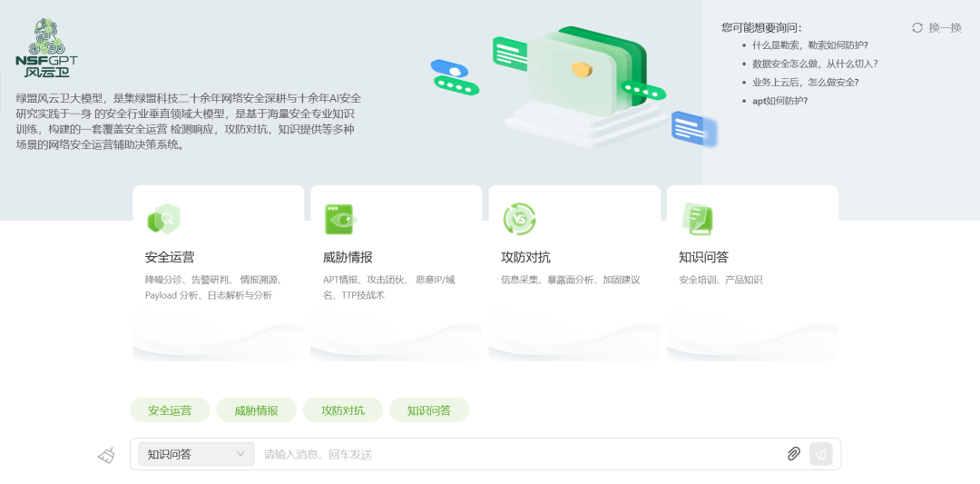
Task: Click 换一换 to refresh suggestions
Action: 945,27
